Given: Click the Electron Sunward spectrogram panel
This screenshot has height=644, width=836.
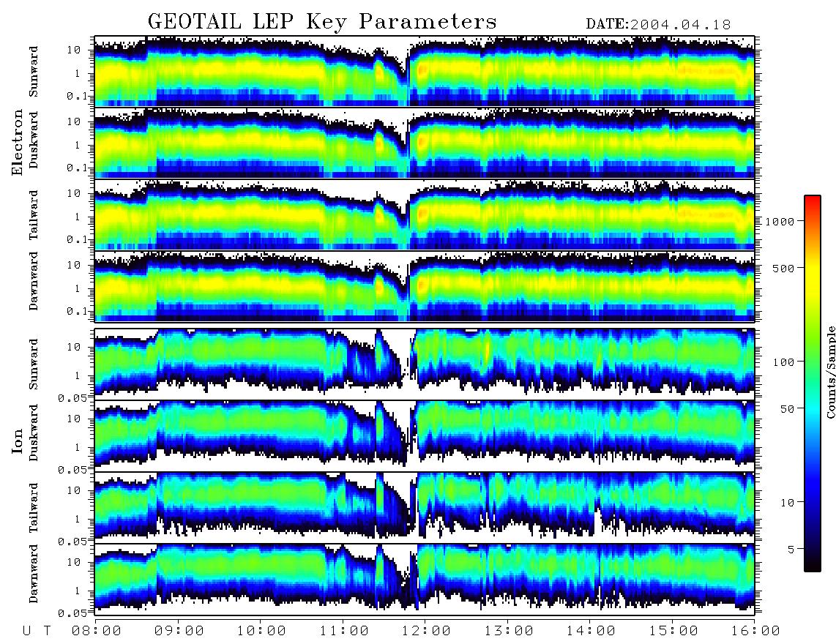Looking at the screenshot, I should point(425,71).
